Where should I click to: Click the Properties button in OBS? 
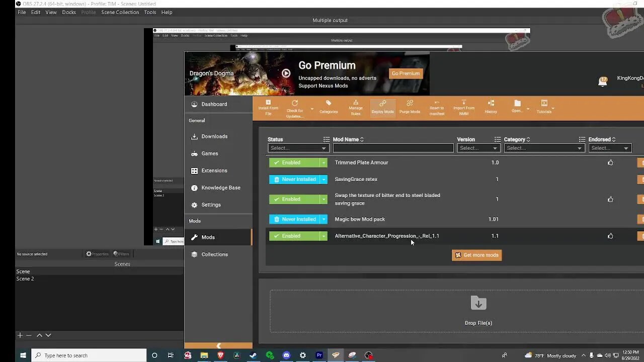tap(97, 254)
